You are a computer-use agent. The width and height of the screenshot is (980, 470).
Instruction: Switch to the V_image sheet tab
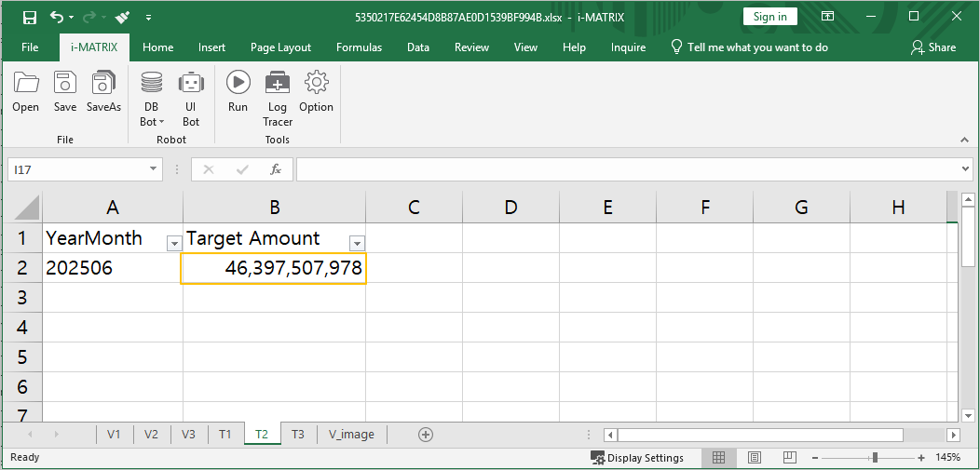351,435
